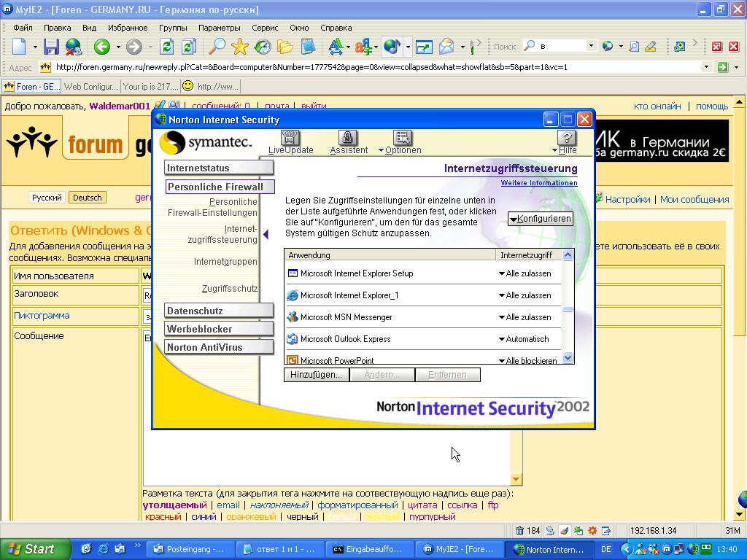
Task: Switch to the Web Configur... tab
Action: pos(90,87)
